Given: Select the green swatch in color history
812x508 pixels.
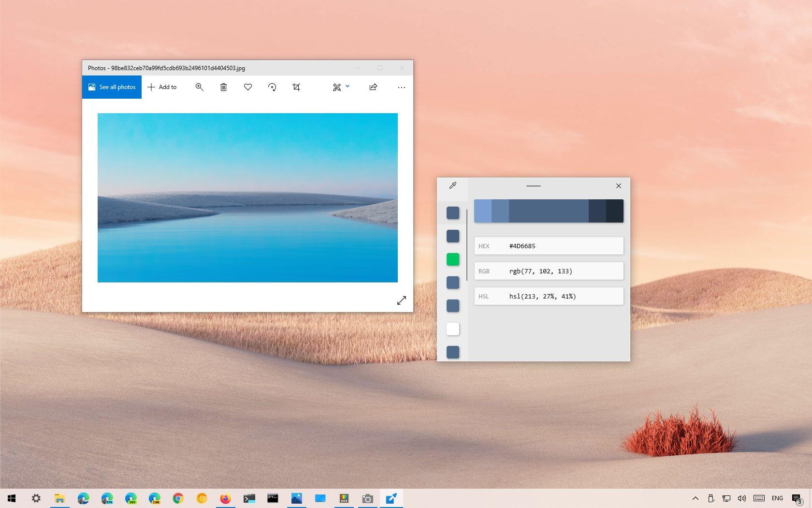Looking at the screenshot, I should (x=453, y=259).
